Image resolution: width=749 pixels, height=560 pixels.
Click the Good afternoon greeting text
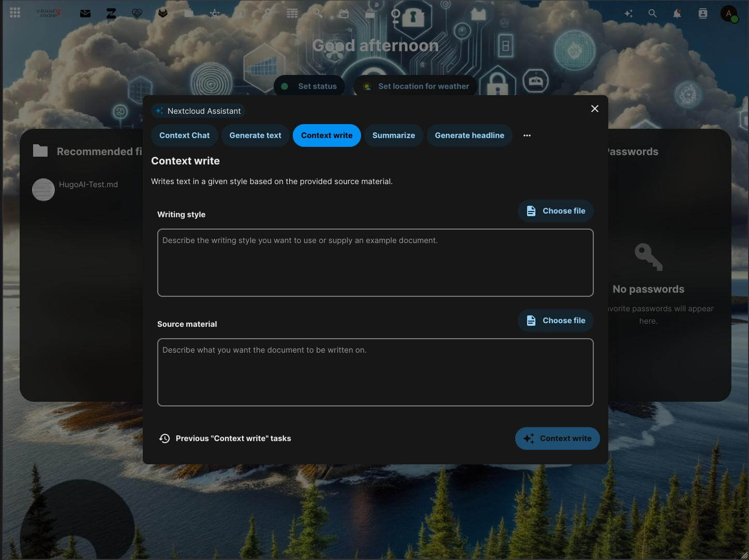click(376, 46)
